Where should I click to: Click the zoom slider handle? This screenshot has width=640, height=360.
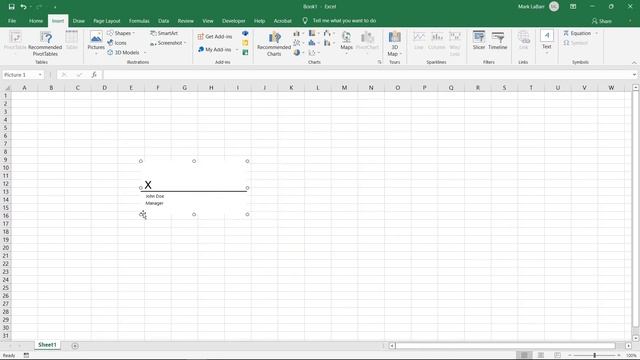594,355
